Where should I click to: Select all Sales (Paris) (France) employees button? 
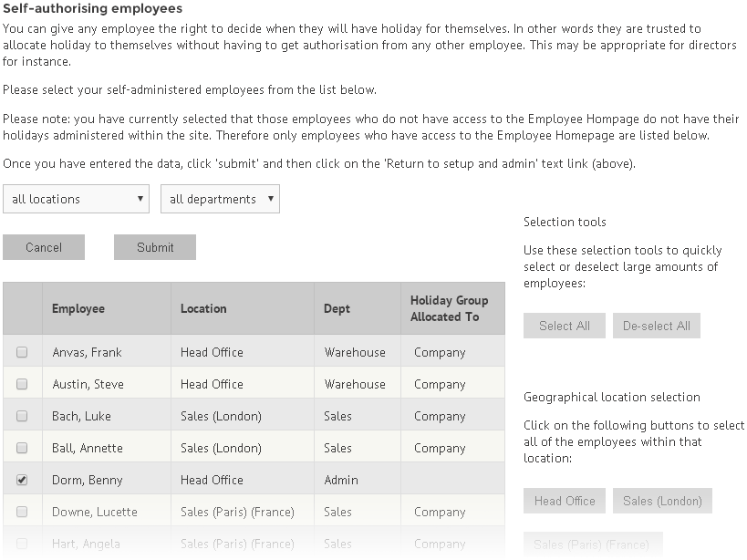tap(593, 544)
